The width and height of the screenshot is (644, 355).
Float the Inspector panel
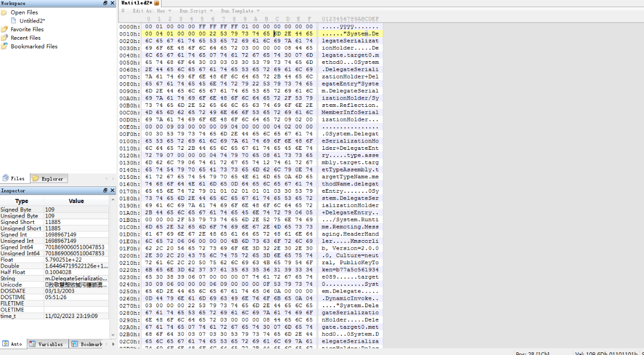[x=105, y=191]
